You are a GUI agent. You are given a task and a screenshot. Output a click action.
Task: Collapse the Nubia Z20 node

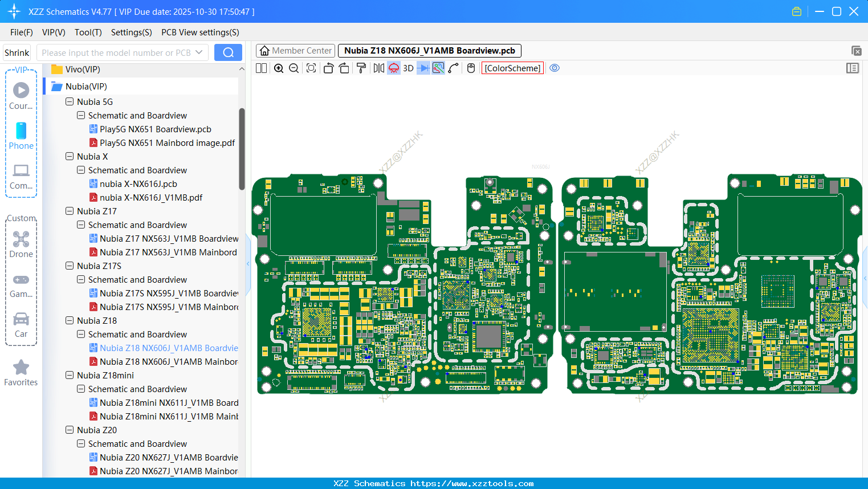click(70, 430)
